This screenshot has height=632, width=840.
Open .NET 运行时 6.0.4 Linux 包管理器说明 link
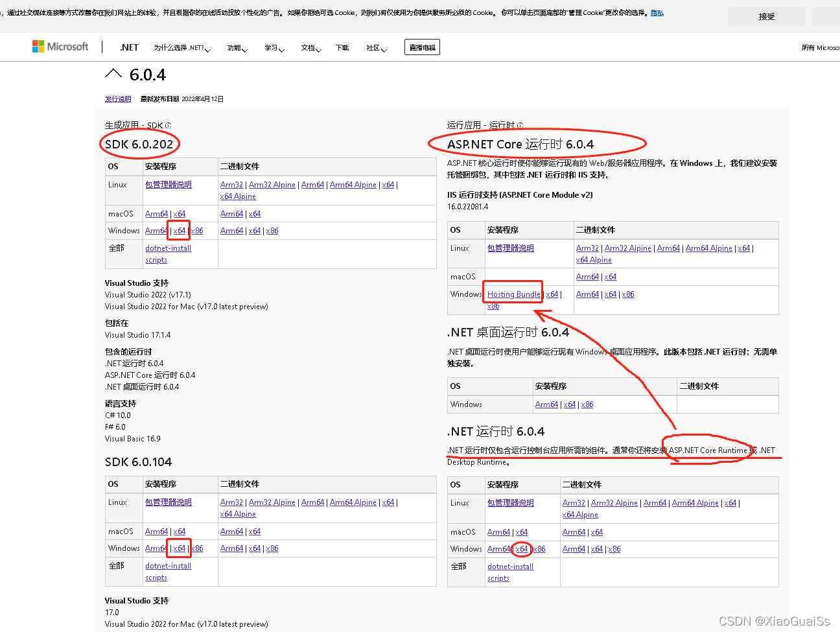pyautogui.click(x=511, y=503)
